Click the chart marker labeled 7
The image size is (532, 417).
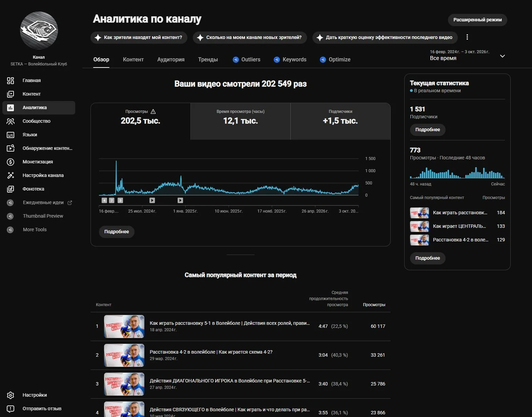[x=111, y=200]
